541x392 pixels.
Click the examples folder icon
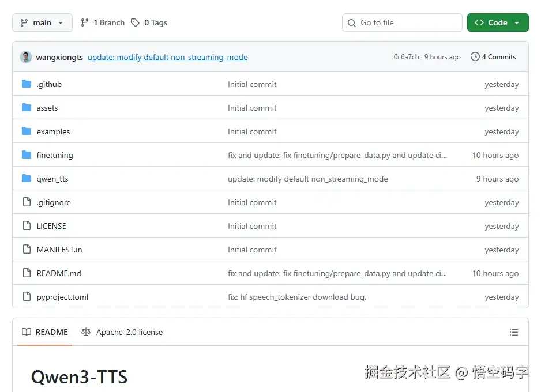[x=27, y=131]
